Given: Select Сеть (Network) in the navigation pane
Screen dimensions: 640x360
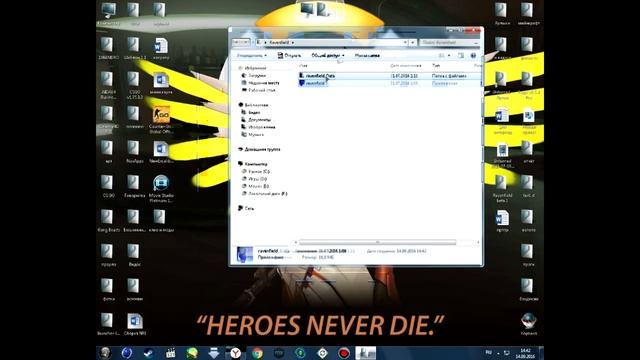Looking at the screenshot, I should (249, 208).
